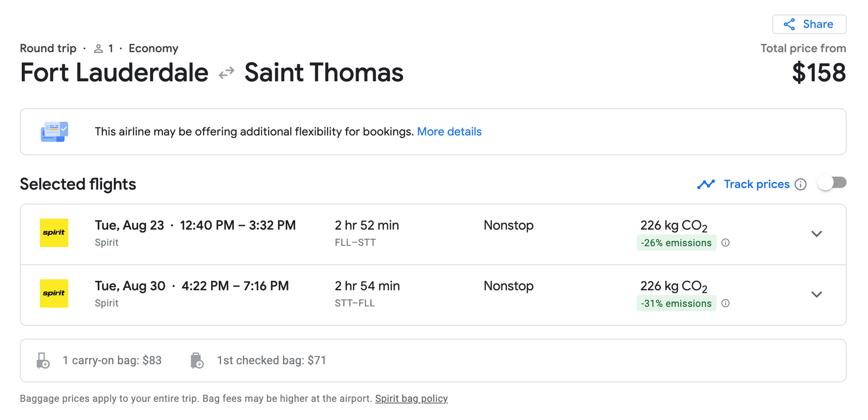868x420 pixels.
Task: Click the carry-on bag icon
Action: 43,361
